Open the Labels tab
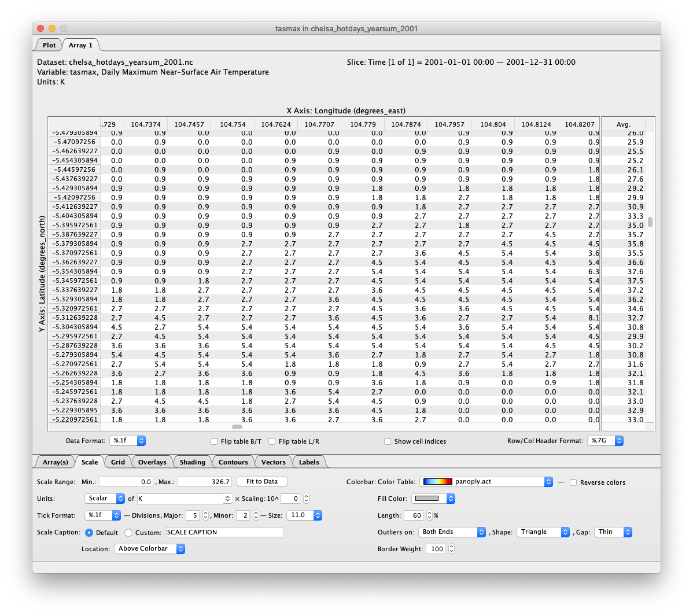Screen dimensions: 693x616 [x=309, y=462]
